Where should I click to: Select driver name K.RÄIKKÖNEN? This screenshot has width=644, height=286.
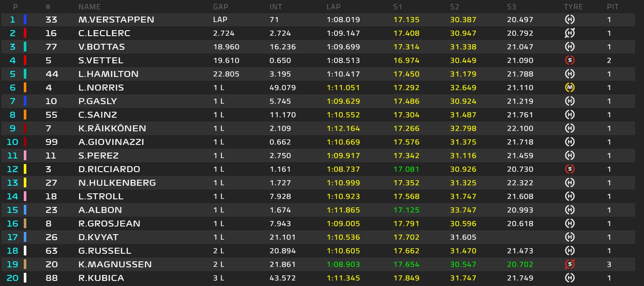112,128
